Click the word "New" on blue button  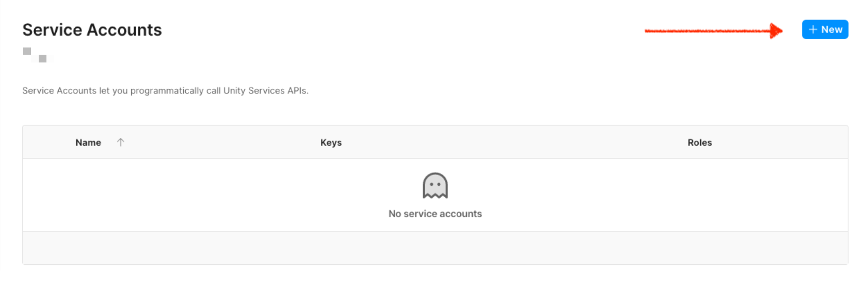[x=831, y=29]
